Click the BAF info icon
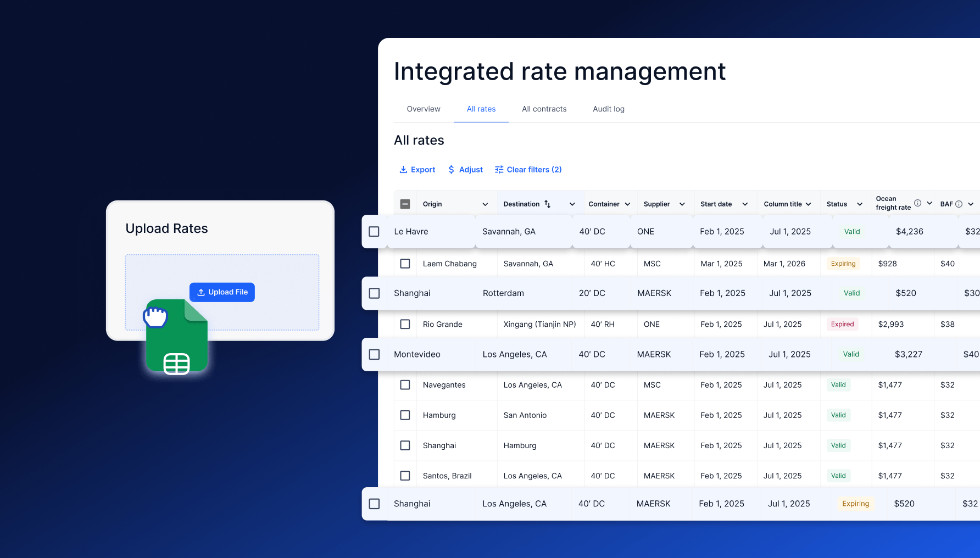The width and height of the screenshot is (980, 558). [x=959, y=204]
